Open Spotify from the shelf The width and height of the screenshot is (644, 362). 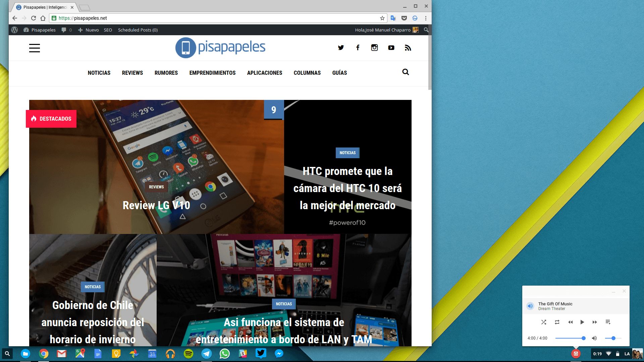pos(189,353)
